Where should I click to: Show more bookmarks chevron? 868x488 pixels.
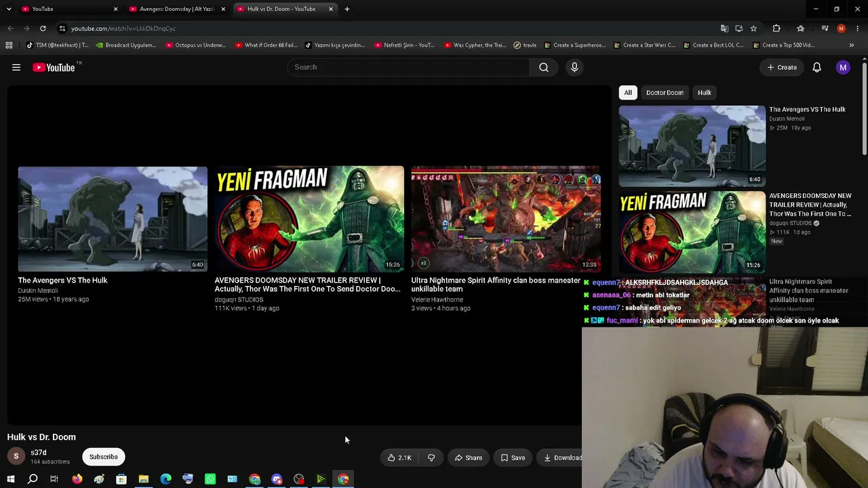click(852, 45)
